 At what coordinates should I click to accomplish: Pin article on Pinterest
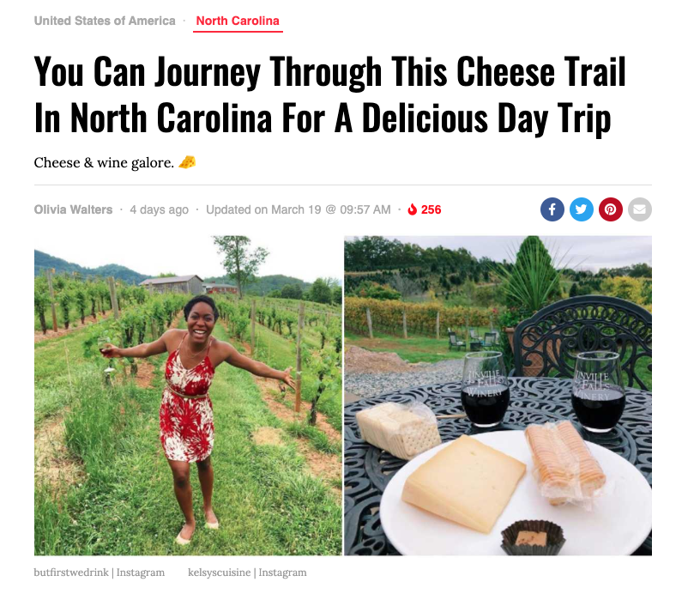pyautogui.click(x=611, y=209)
